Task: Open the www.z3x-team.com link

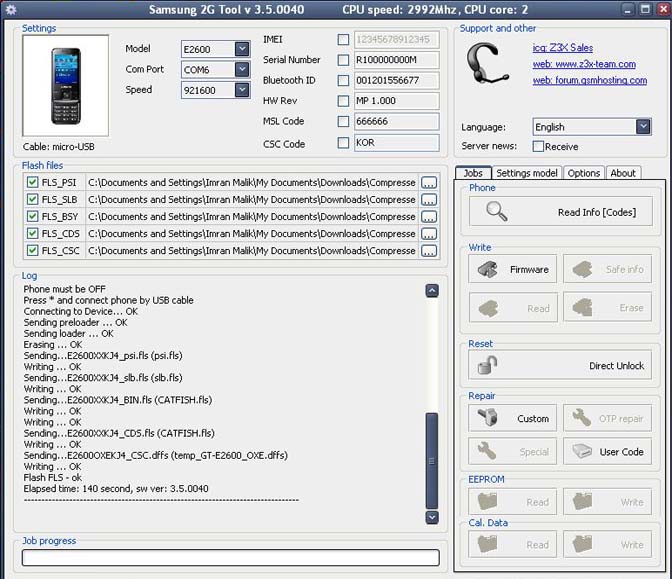Action: (x=583, y=64)
